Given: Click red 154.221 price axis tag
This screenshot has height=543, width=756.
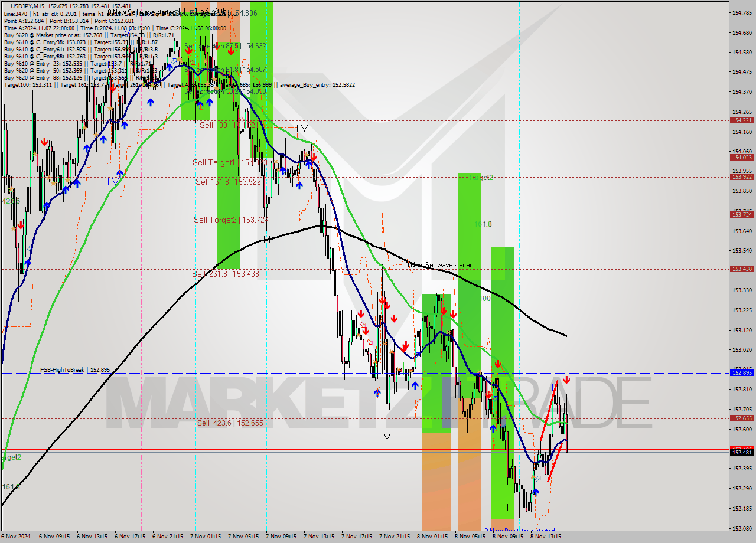Looking at the screenshot, I should (742, 120).
